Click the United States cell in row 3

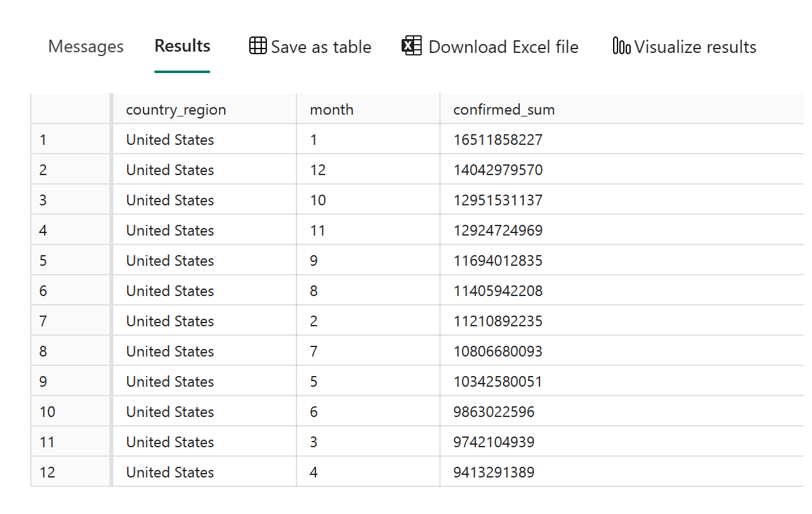pos(170,200)
